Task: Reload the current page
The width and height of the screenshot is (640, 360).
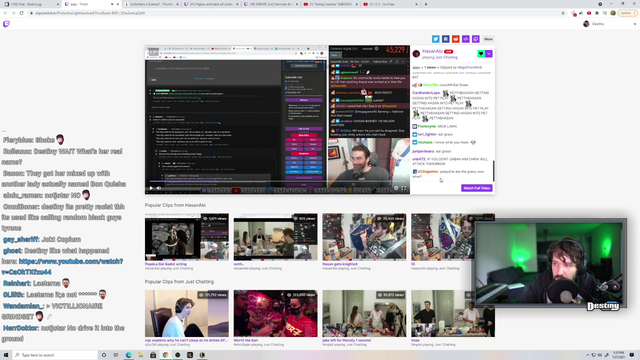Action: pyautogui.click(x=21, y=13)
